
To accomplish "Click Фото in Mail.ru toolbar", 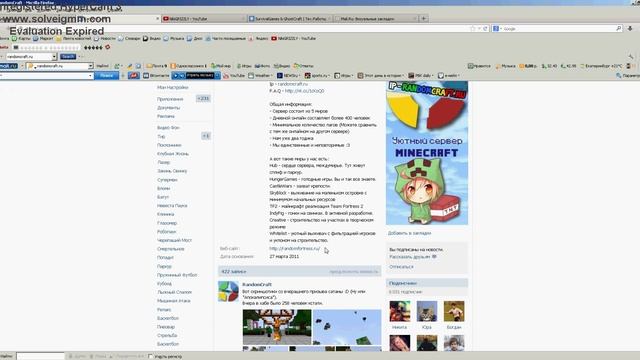I will [x=262, y=66].
